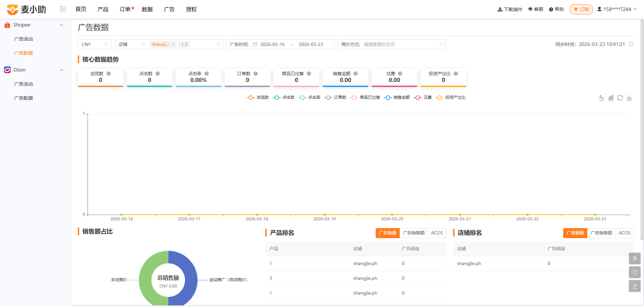Open the 竞价方式 dropdown
The image size is (644, 306).
pyautogui.click(x=392, y=44)
